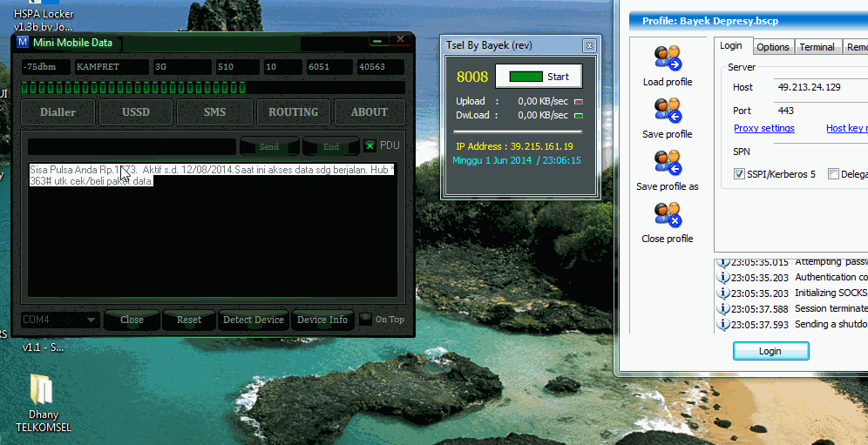Click the Host address input field
The image size is (868, 445).
coord(819,87)
